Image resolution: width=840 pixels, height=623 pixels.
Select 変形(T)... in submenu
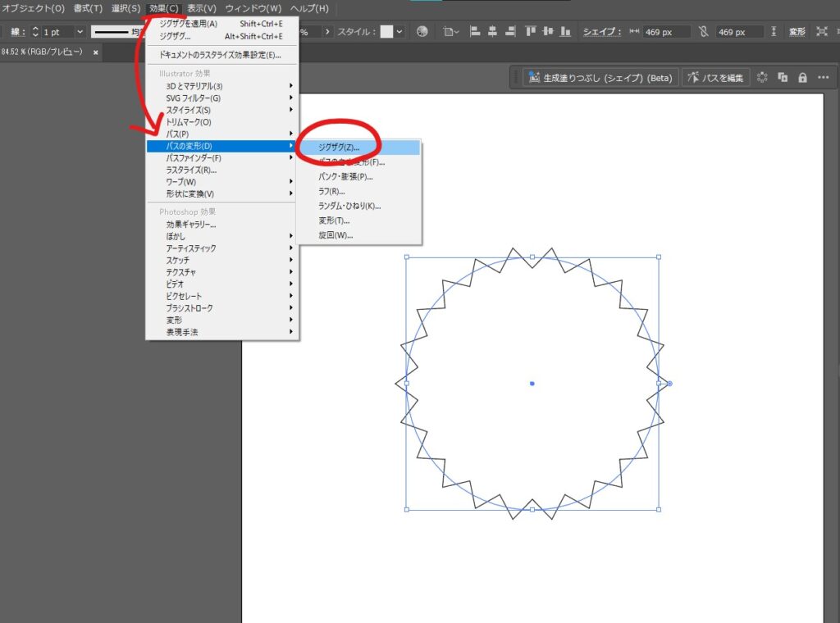point(359,221)
